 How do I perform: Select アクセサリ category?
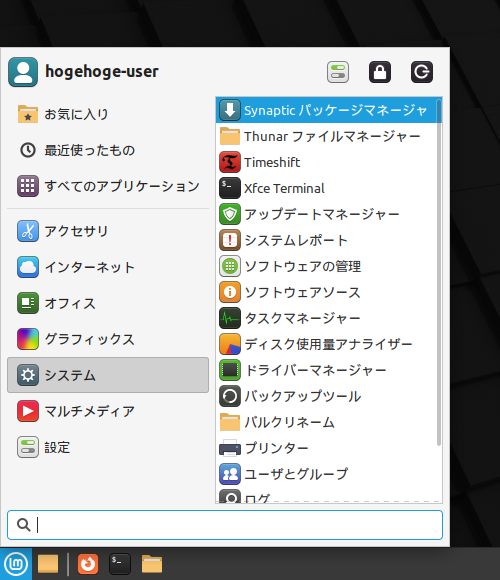tap(108, 231)
